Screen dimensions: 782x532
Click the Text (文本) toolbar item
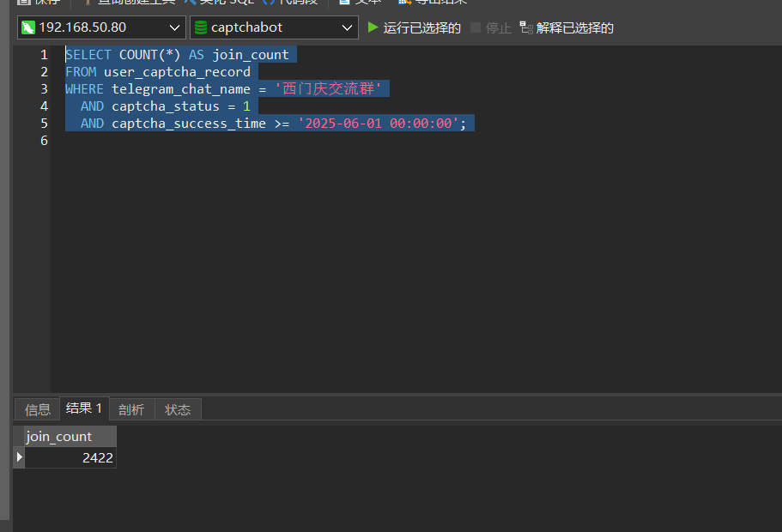361,3
